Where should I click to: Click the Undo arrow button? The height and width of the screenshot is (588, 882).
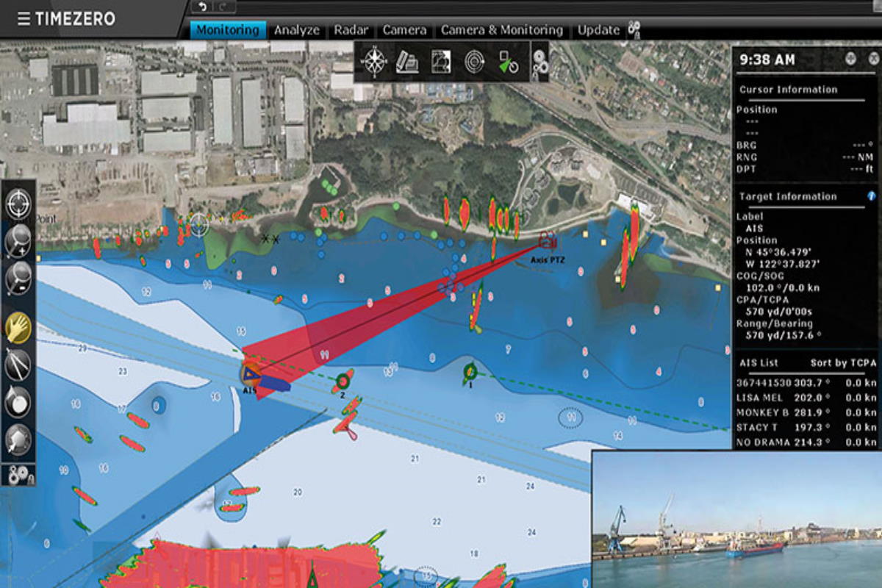202,7
